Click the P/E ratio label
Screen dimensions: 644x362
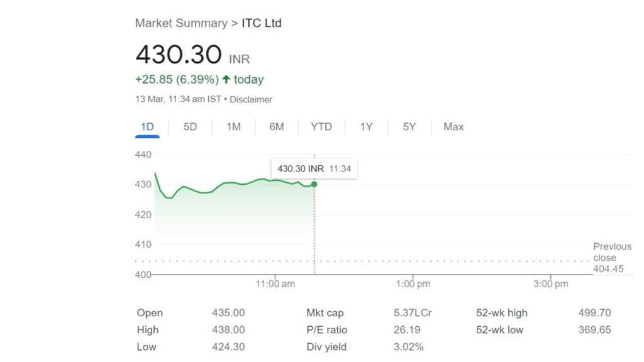pos(327,330)
